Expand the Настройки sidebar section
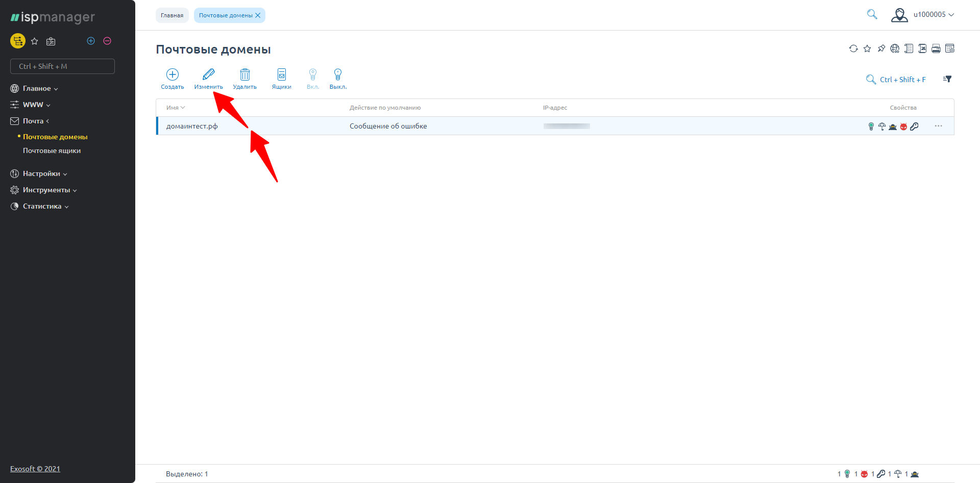980x483 pixels. tap(41, 174)
